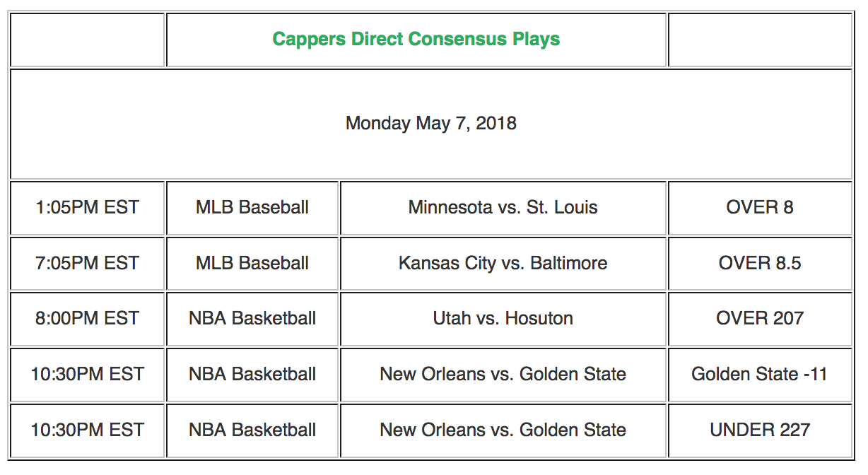Click the 7:05PM EST time cell
The width and height of the screenshot is (868, 475).
pos(88,264)
